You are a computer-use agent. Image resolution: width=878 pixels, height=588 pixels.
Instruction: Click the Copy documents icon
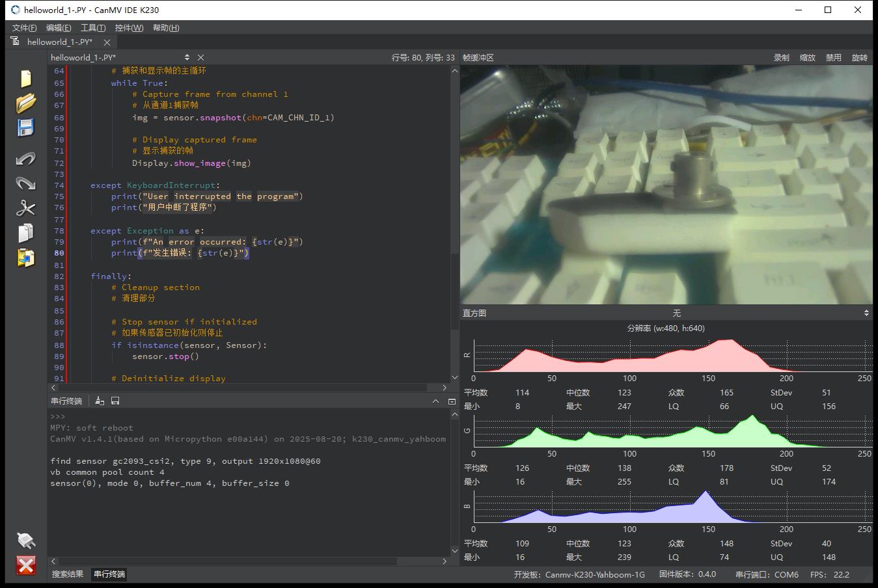(25, 233)
